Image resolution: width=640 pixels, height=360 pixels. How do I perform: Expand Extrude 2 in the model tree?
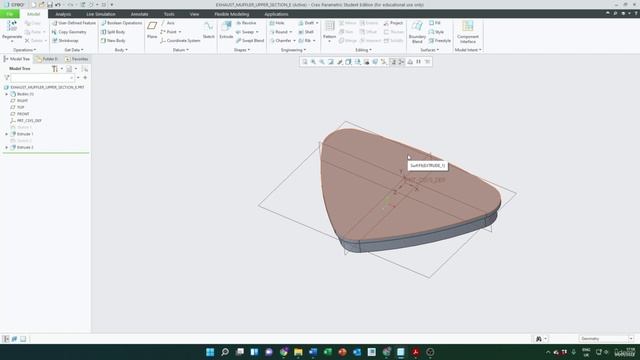point(7,147)
